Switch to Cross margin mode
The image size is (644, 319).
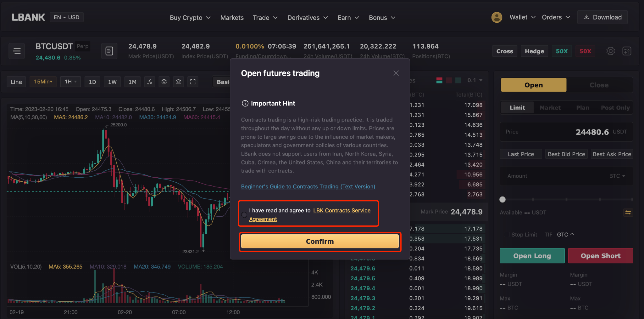pyautogui.click(x=504, y=51)
